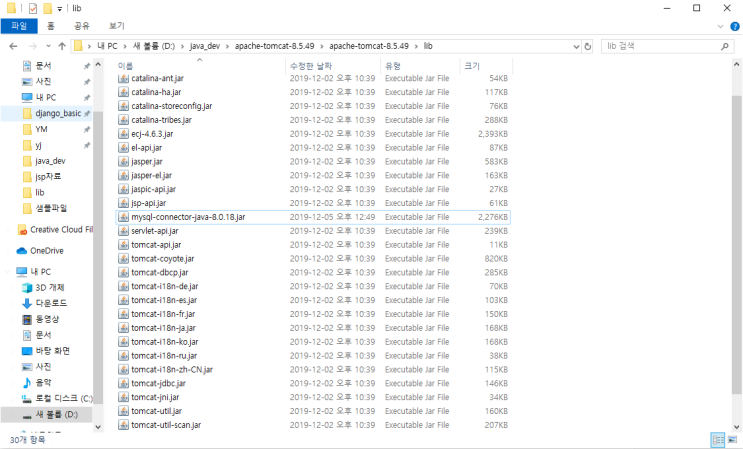Open the recent locations dropdown arrow
The image size is (743, 449).
(x=48, y=46)
